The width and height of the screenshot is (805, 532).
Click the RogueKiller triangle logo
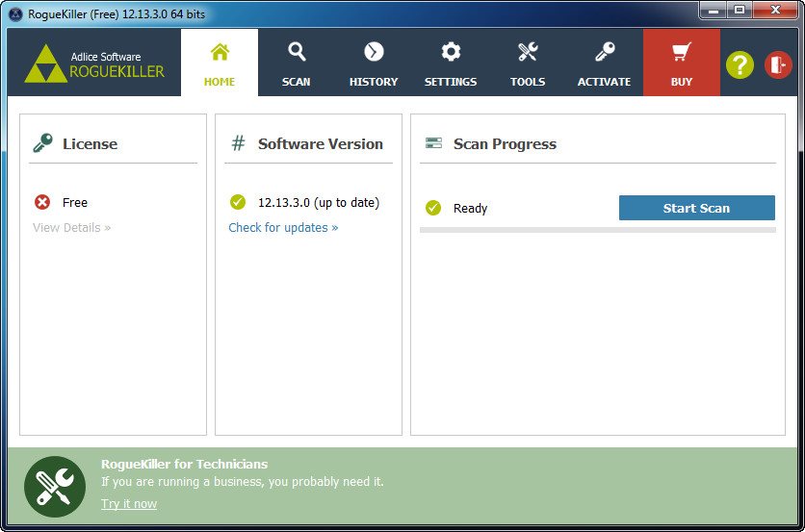point(45,64)
